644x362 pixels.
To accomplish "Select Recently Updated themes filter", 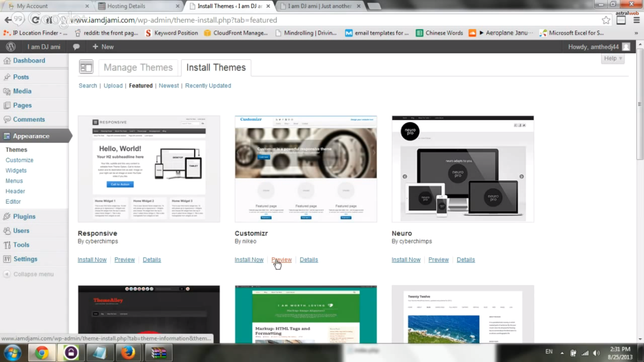I will [208, 85].
